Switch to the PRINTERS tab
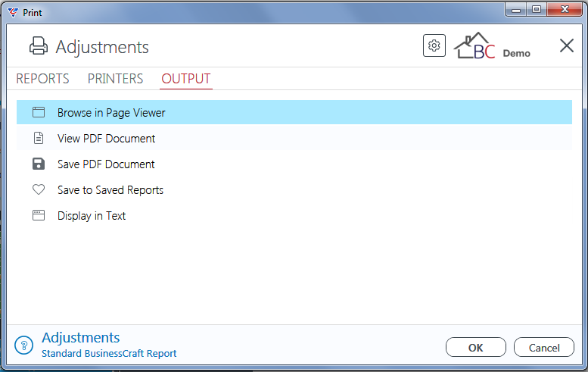Image resolution: width=588 pixels, height=372 pixels. pyautogui.click(x=115, y=79)
